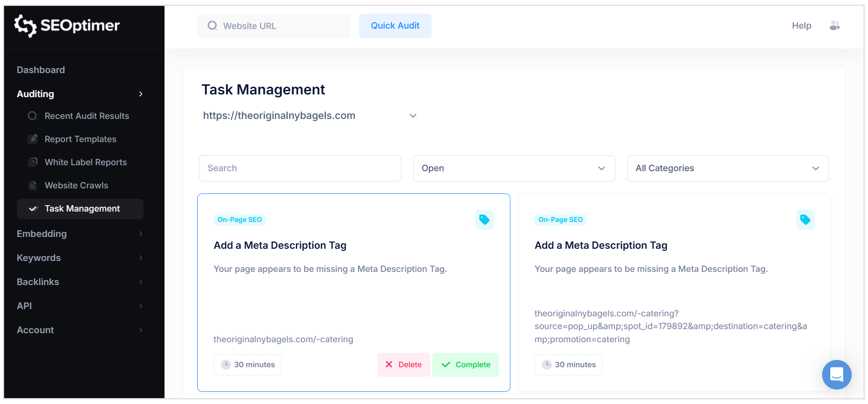The width and height of the screenshot is (868, 404).
Task: Click the 30 minutes badge on first card
Action: [x=247, y=365]
